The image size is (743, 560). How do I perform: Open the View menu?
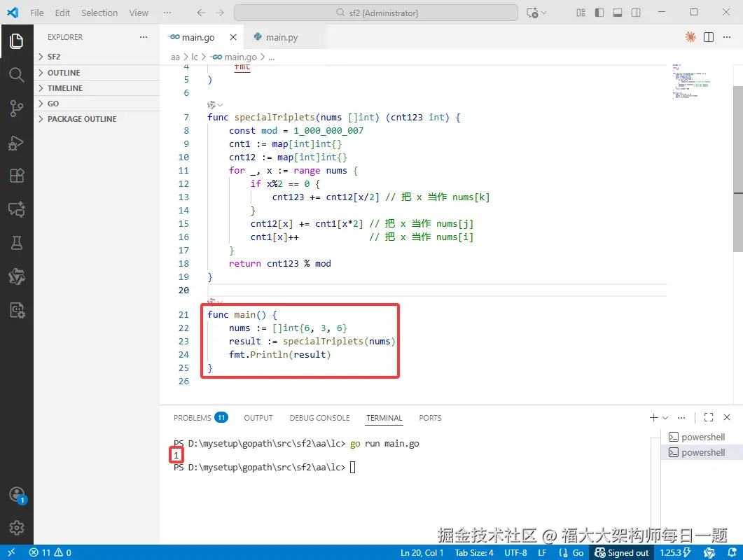pyautogui.click(x=139, y=13)
